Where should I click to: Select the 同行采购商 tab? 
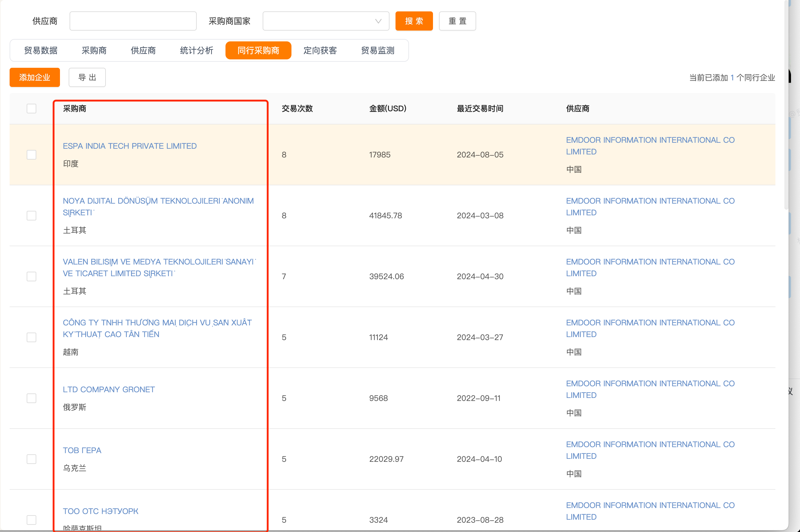pos(258,51)
